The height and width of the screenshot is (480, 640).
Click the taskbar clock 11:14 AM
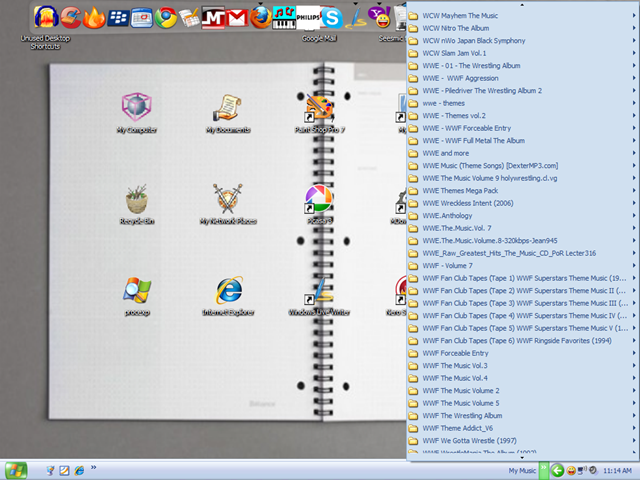(x=617, y=471)
